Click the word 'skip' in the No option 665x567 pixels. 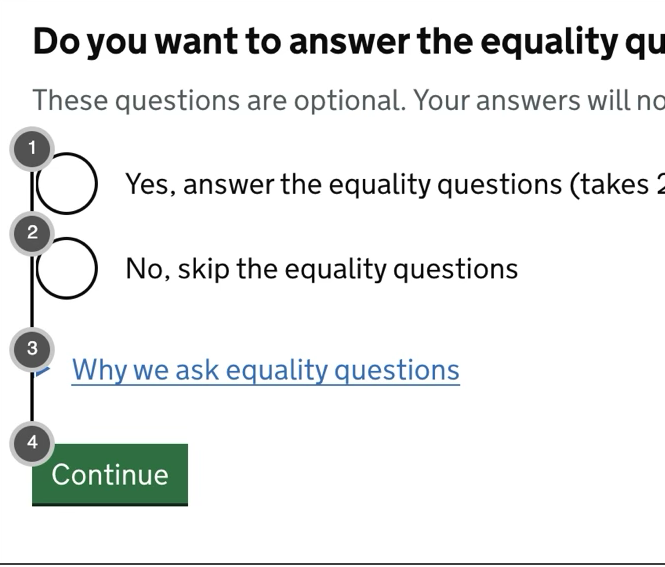coord(203,269)
